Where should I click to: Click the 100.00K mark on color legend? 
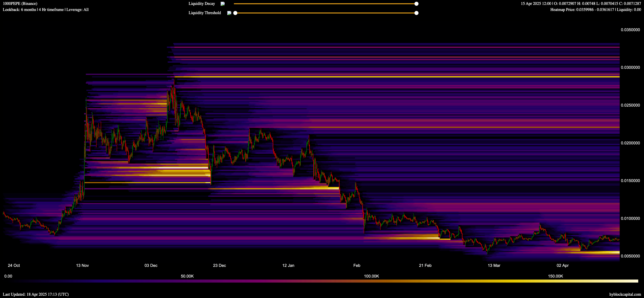pos(371,276)
